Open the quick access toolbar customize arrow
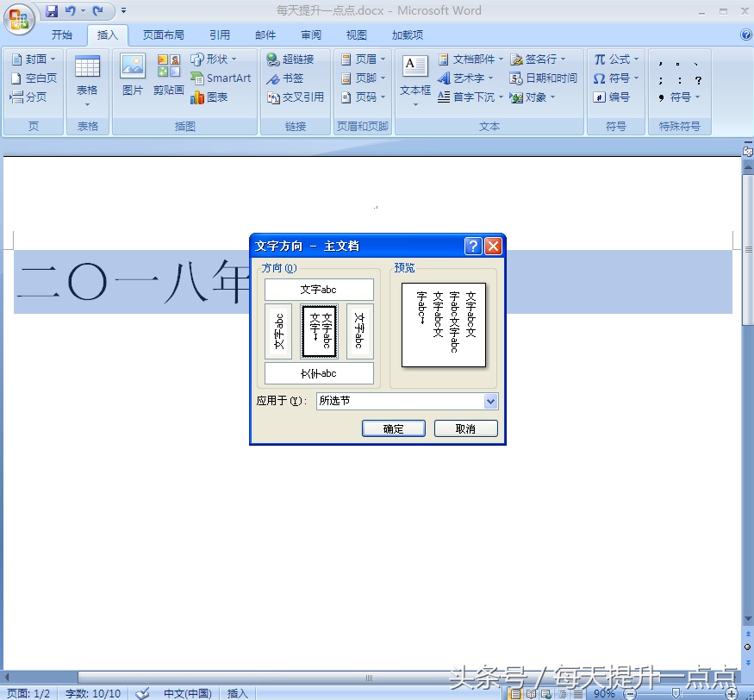The image size is (754, 700). (123, 10)
